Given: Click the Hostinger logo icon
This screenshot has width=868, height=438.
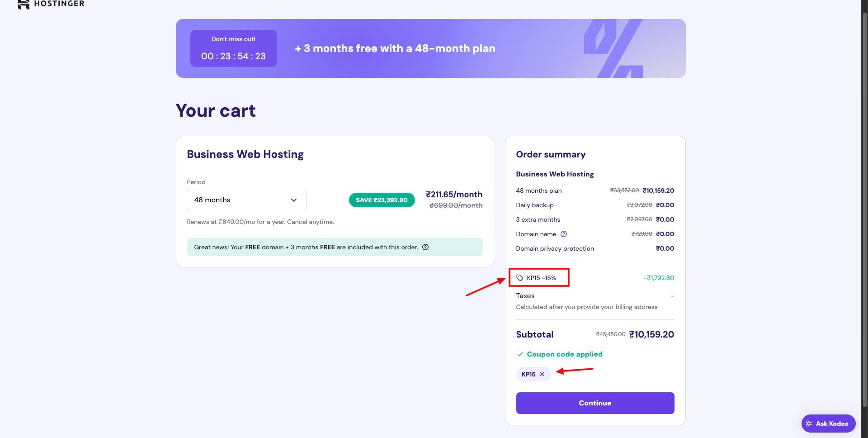Looking at the screenshot, I should (x=24, y=4).
